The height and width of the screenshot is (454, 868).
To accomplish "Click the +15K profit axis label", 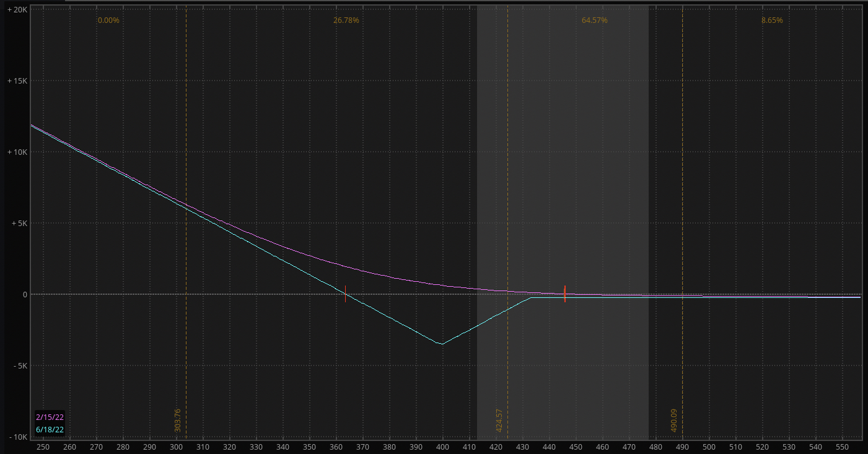I will point(17,81).
